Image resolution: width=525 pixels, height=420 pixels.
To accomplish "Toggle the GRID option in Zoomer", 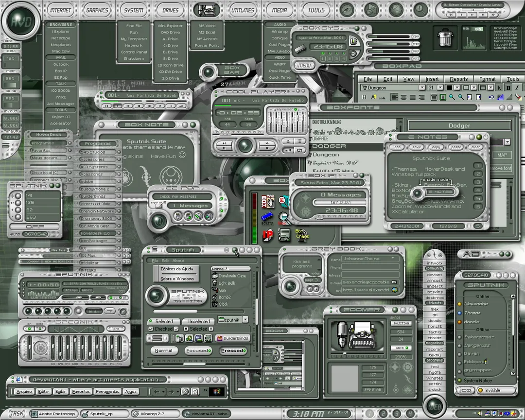I will point(401,348).
